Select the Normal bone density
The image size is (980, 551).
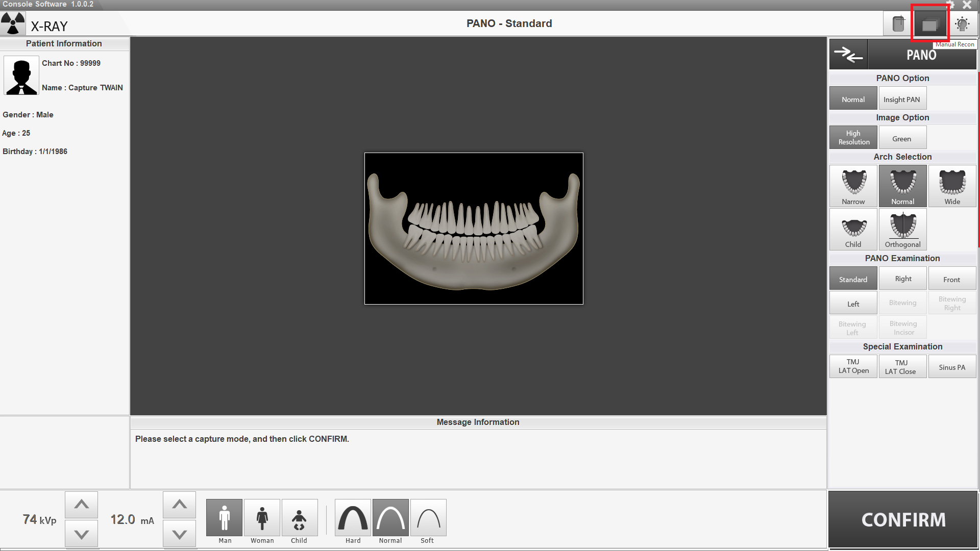[390, 518]
